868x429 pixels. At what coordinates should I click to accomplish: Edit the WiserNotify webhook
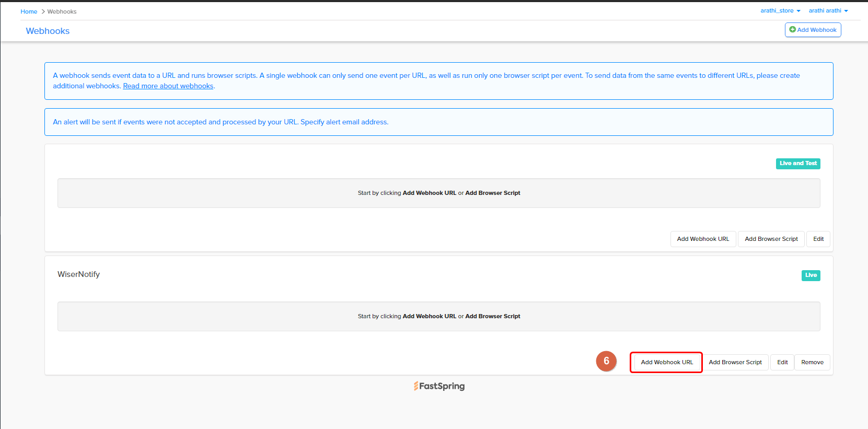782,362
